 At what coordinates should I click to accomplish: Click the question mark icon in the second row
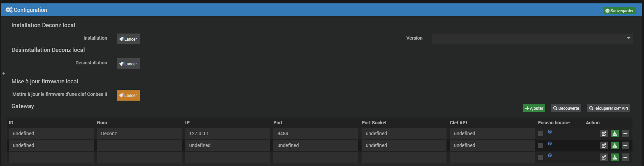pyautogui.click(x=550, y=143)
